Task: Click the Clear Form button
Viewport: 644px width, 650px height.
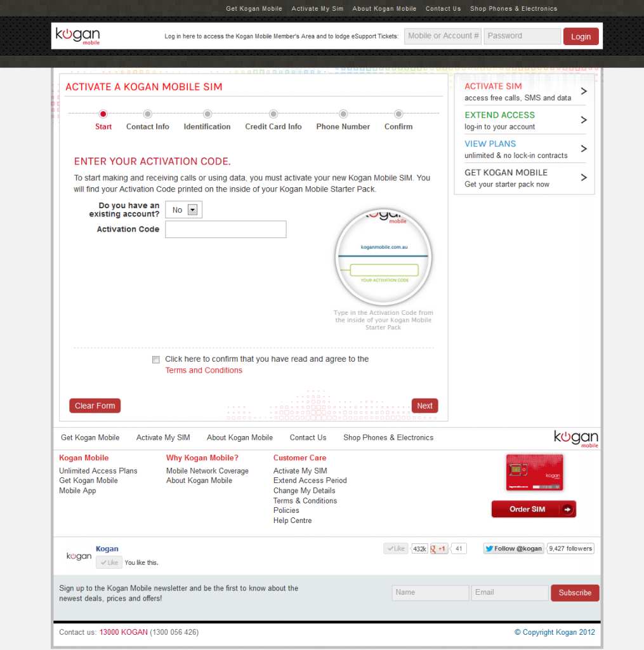Action: pyautogui.click(x=95, y=406)
